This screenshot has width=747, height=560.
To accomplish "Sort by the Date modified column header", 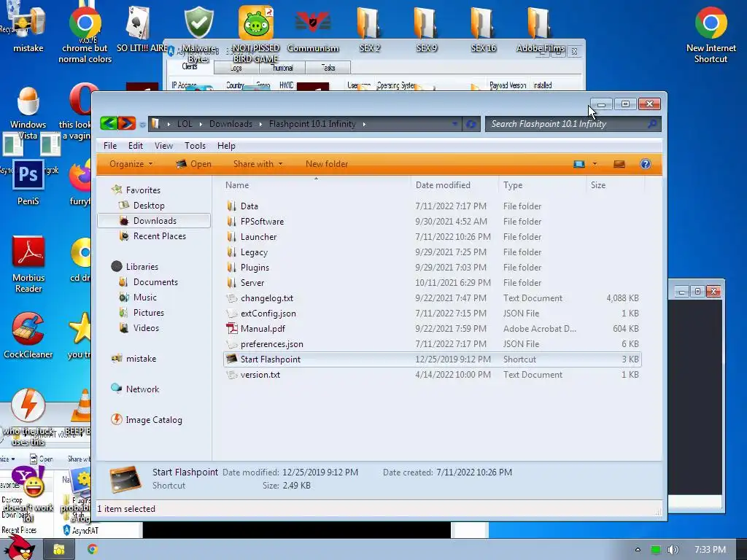I will click(x=454, y=185).
